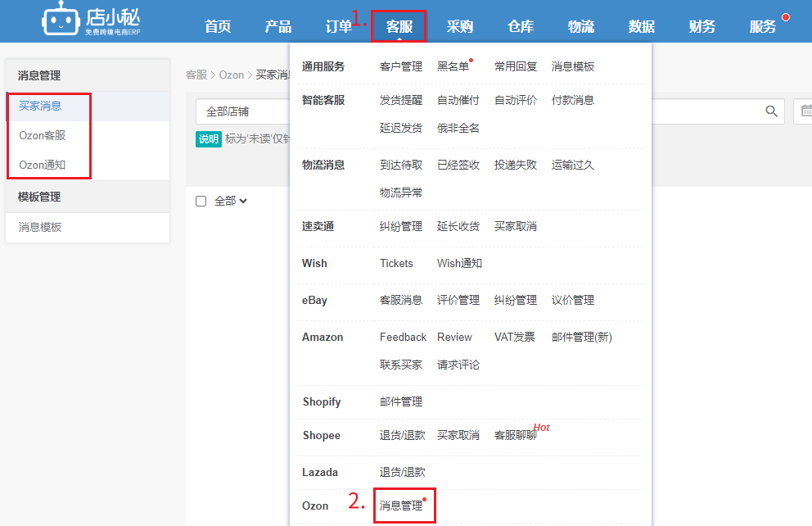This screenshot has width=812, height=526.
Task: Open 联系买家 under Amazon
Action: (x=401, y=365)
